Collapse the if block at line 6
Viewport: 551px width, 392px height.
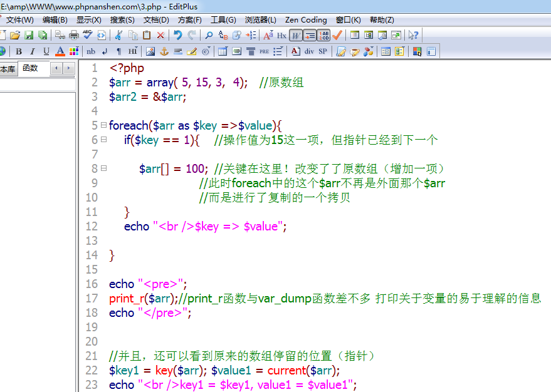coord(103,139)
